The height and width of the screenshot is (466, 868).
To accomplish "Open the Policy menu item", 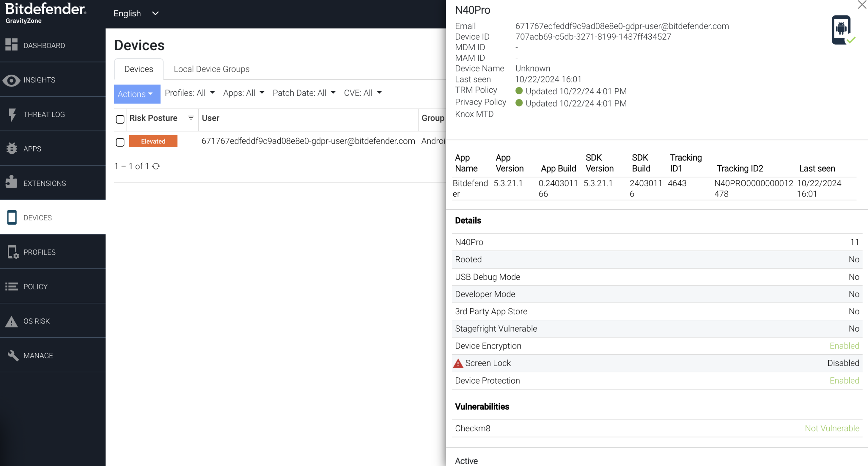I will 35,287.
